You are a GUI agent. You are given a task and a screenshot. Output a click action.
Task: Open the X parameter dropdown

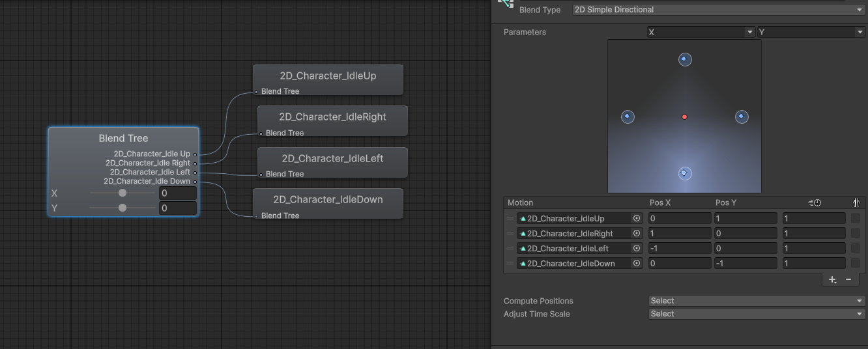click(701, 32)
